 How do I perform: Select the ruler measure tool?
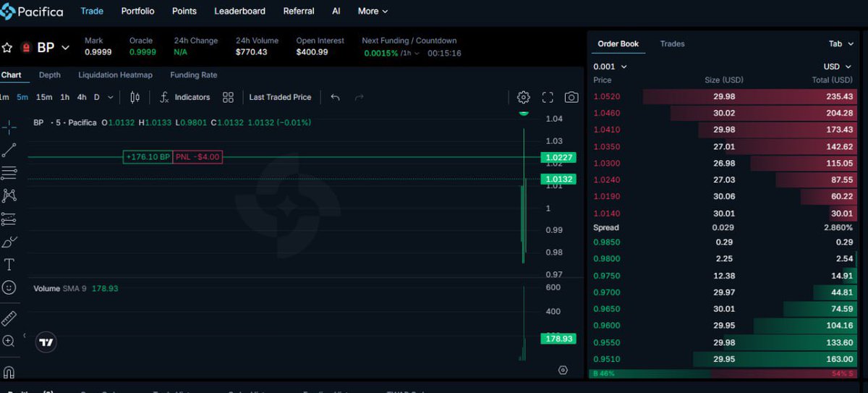[x=9, y=318]
